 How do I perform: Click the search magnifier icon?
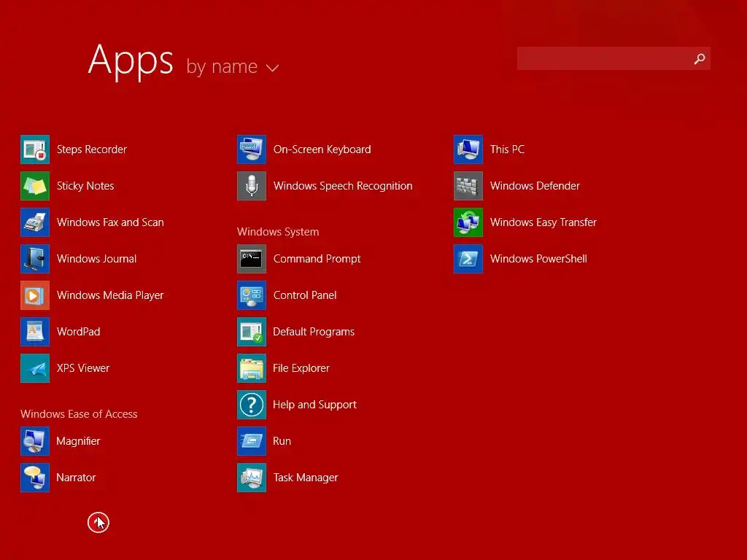point(700,58)
